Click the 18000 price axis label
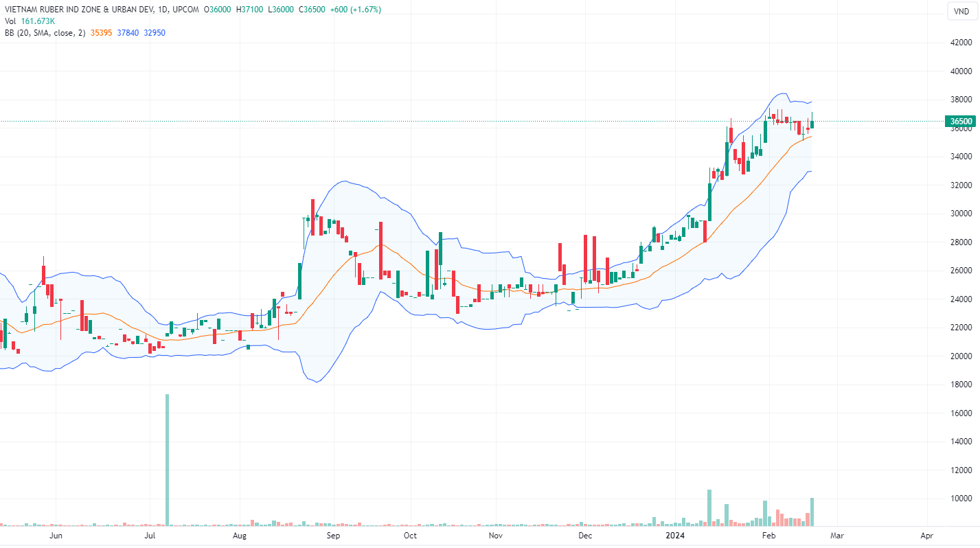The width and height of the screenshot is (980, 548). click(959, 385)
